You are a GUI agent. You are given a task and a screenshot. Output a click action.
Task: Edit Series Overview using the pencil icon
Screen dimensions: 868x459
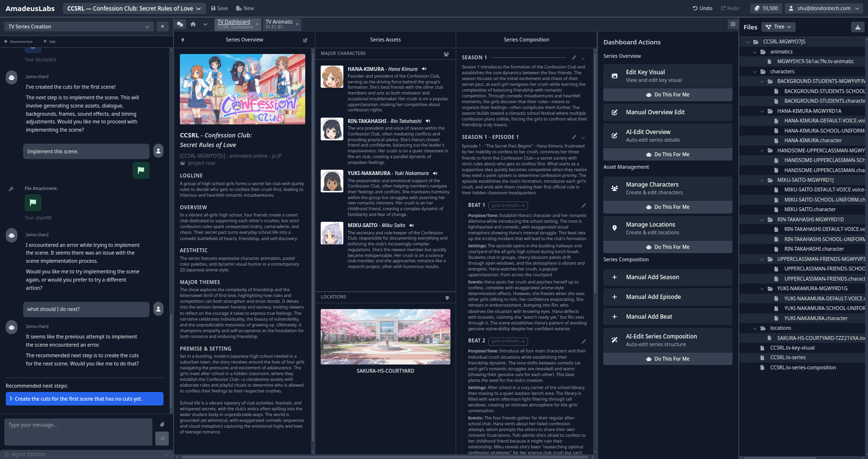coord(305,40)
